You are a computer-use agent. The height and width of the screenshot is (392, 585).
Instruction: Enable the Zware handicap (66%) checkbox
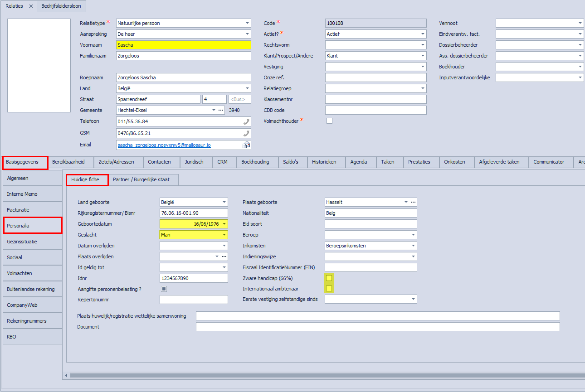pos(329,278)
